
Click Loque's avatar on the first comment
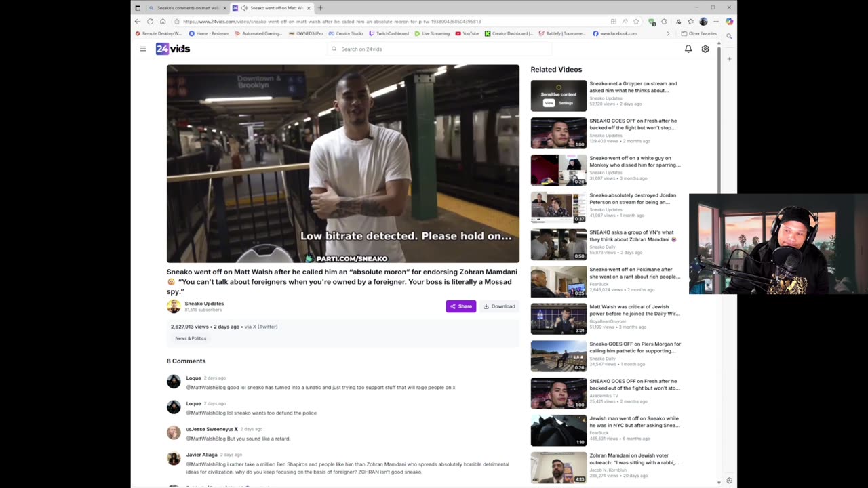(174, 382)
